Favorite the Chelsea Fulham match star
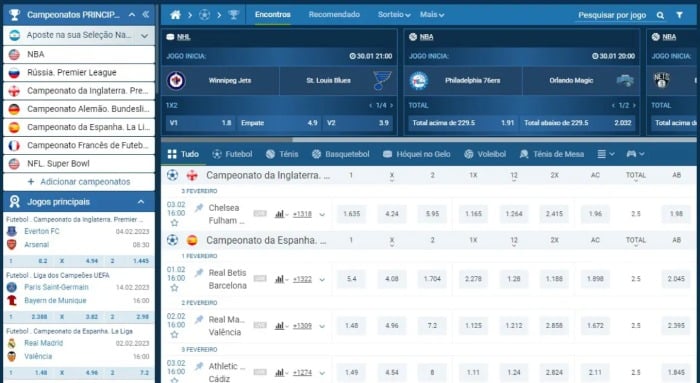 [x=175, y=222]
